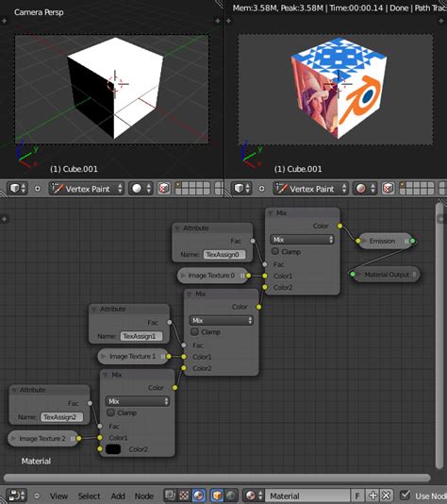
Task: Open the node editor's editor type selector
Action: coord(17,496)
